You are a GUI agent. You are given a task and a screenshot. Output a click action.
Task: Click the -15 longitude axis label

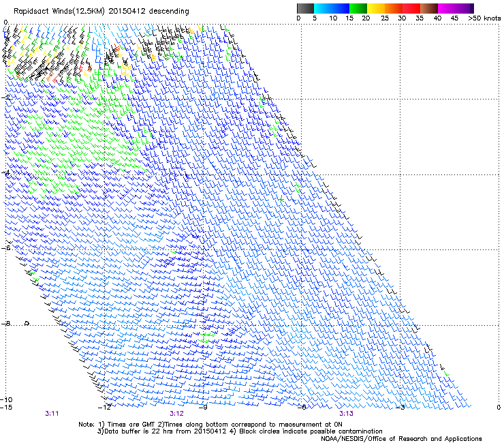pyautogui.click(x=6, y=408)
